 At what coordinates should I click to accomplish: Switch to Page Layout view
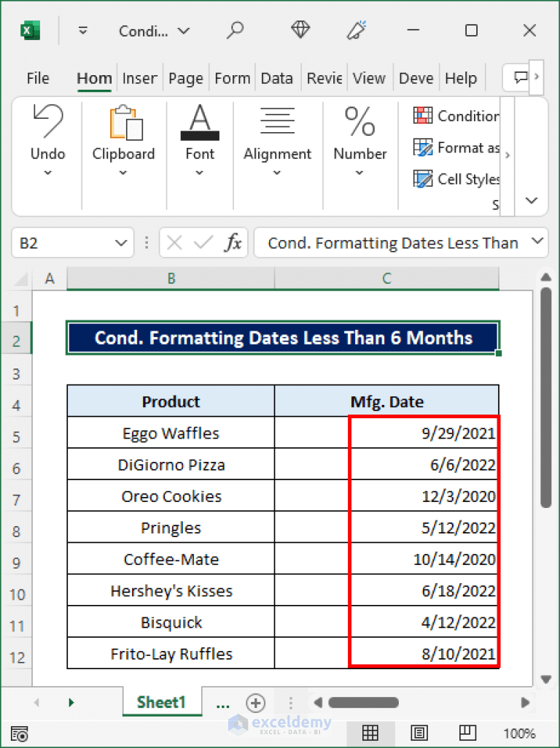tap(419, 733)
